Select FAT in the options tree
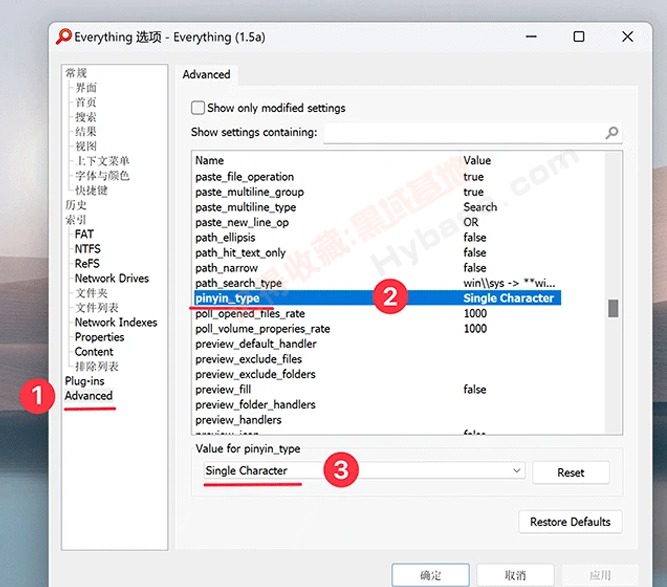The width and height of the screenshot is (667, 587). (84, 234)
